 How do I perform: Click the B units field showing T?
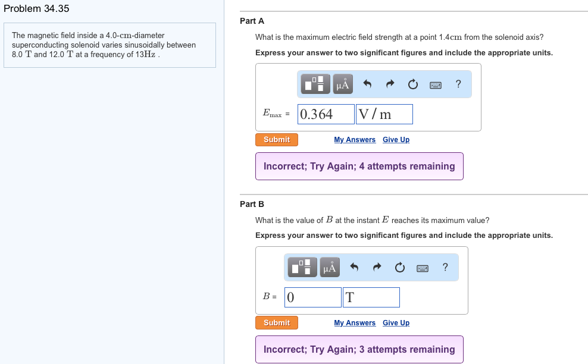371,297
